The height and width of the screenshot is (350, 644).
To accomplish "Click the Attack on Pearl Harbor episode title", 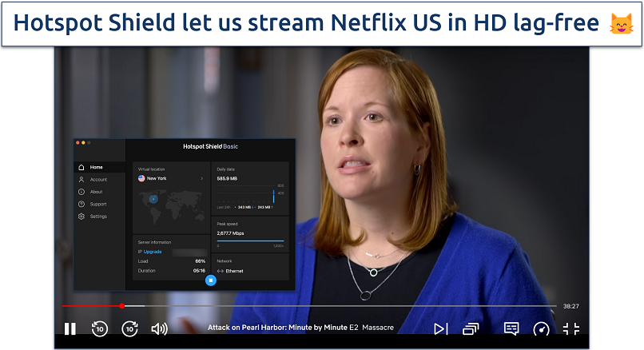I will 300,328.
